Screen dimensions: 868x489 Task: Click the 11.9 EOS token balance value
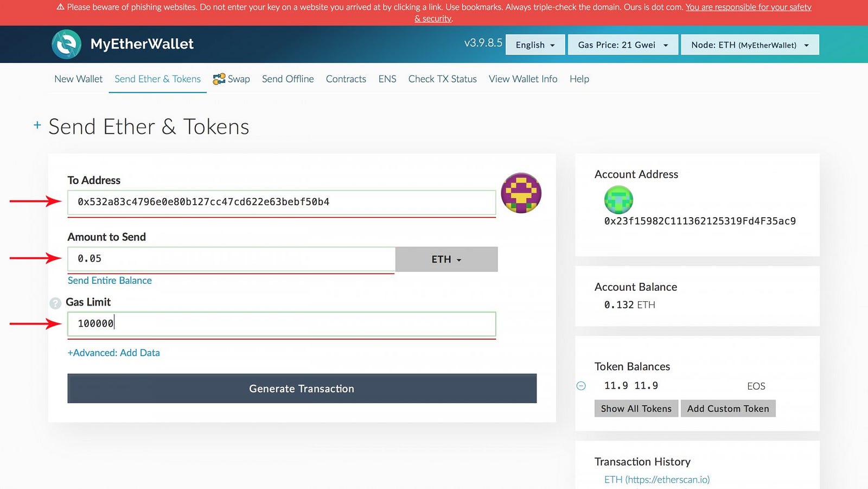point(631,386)
